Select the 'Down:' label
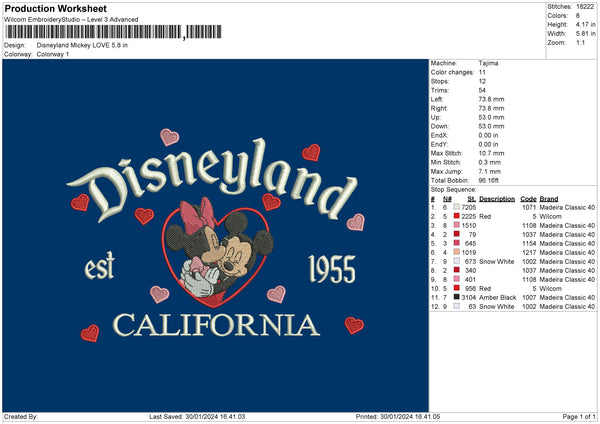This screenshot has height=424, width=600. pos(439,126)
